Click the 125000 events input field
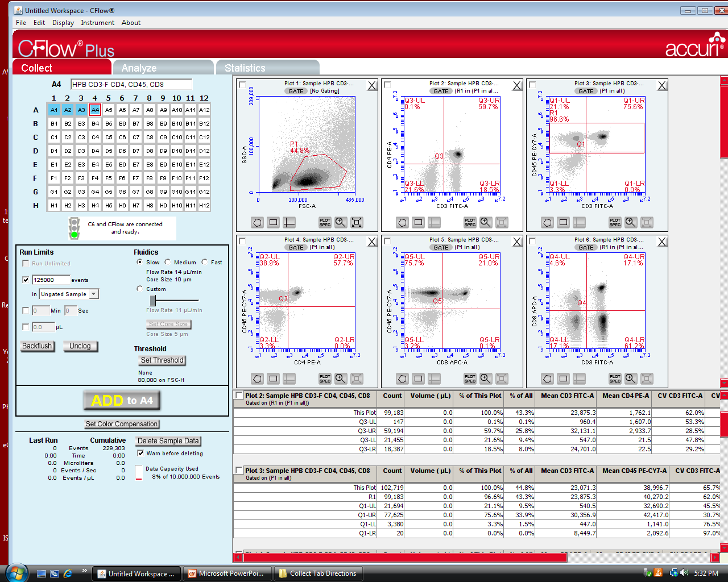This screenshot has height=582, width=728. tap(51, 280)
